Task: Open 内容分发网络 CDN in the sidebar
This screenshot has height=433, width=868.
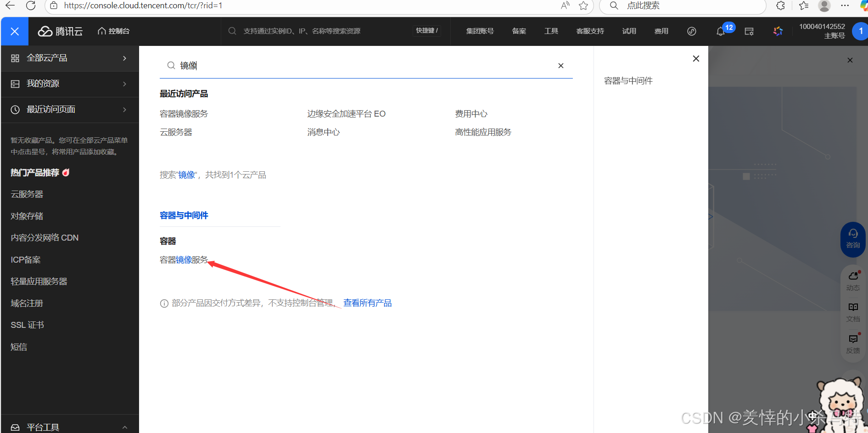Action: [x=45, y=238]
